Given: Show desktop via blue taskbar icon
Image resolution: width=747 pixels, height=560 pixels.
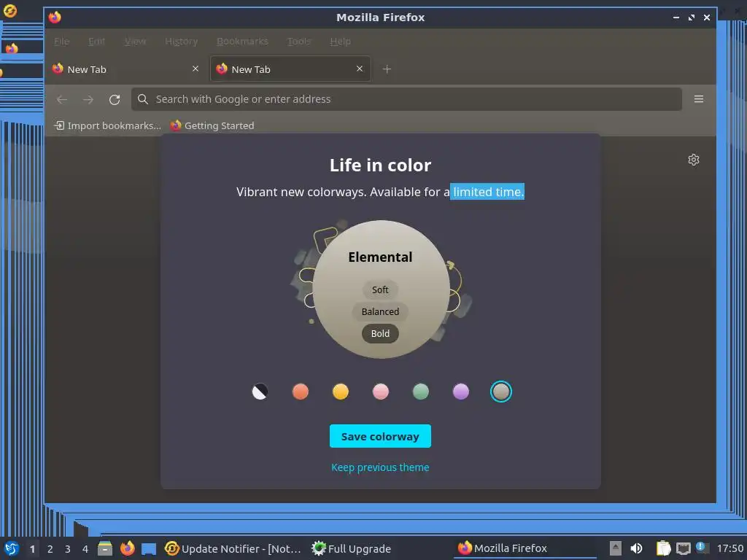Looking at the screenshot, I should pos(149,548).
